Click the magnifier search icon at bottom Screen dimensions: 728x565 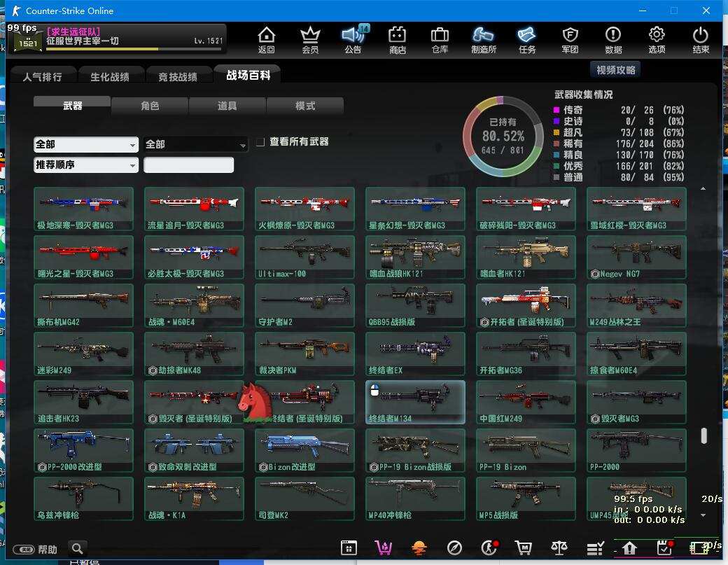coord(78,549)
